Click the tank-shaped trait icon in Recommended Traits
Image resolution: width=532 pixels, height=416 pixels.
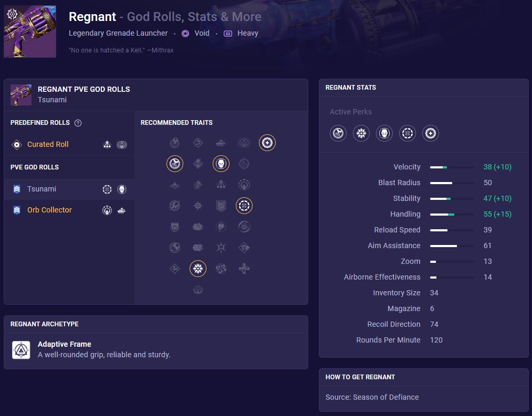coord(221,142)
